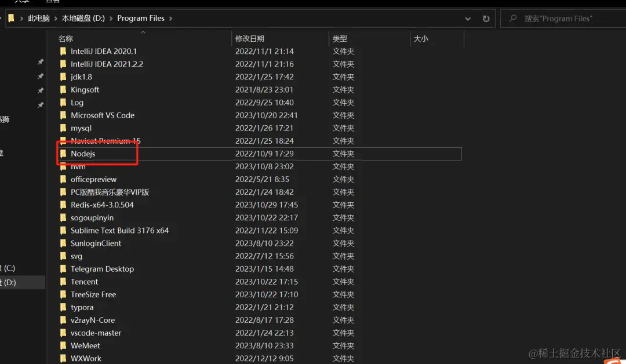Select the Nodejs folder name
The width and height of the screenshot is (626, 364).
click(83, 154)
